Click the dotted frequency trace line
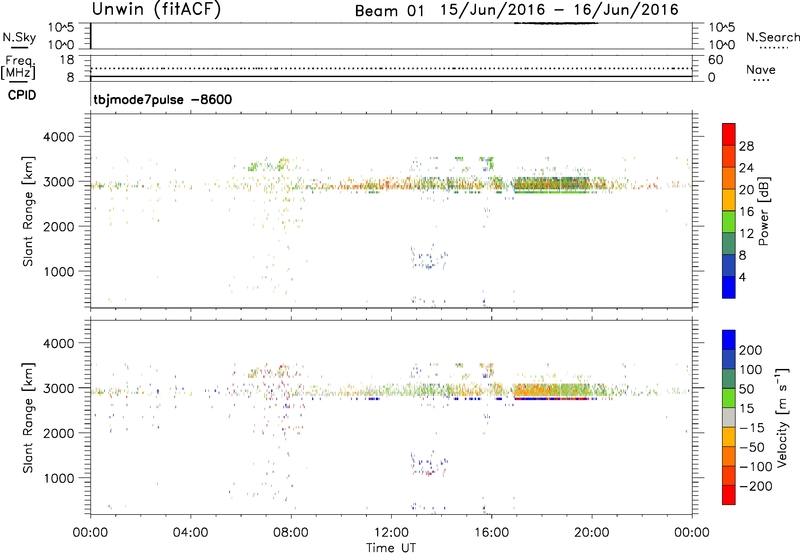Screen dimensions: 800x554 (x=391, y=68)
